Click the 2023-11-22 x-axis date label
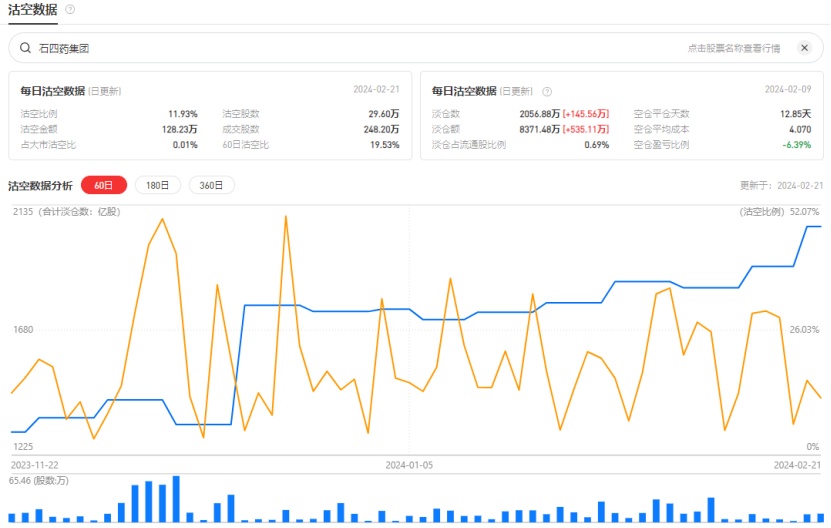The image size is (831, 528). point(34,465)
